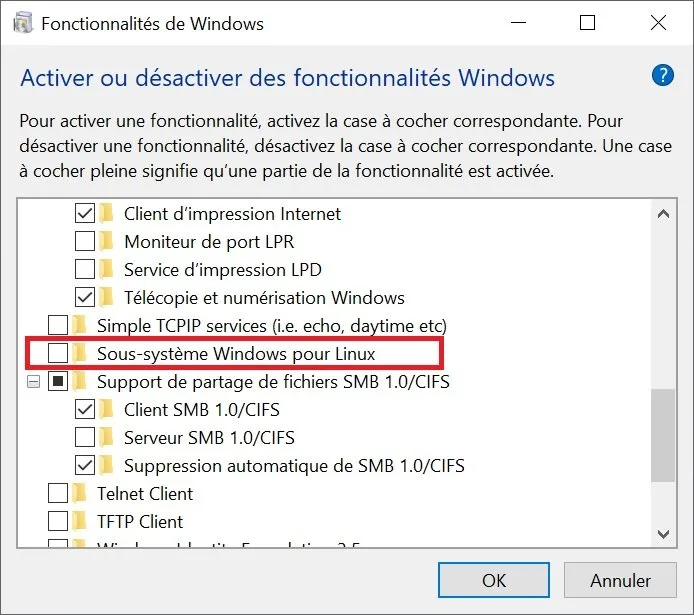Uncheck Client d'impression Internet
The width and height of the screenshot is (694, 615).
(85, 213)
